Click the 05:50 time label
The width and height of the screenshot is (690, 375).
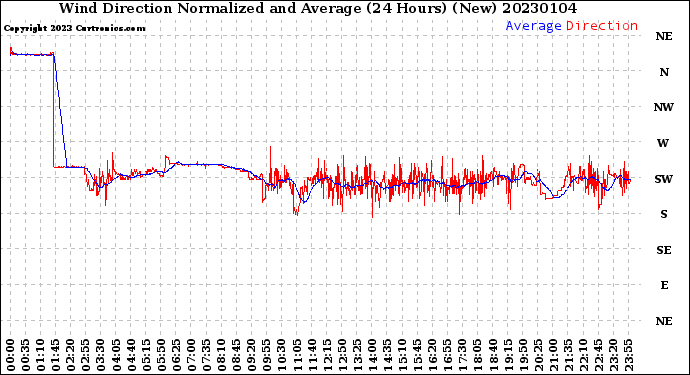click(161, 355)
